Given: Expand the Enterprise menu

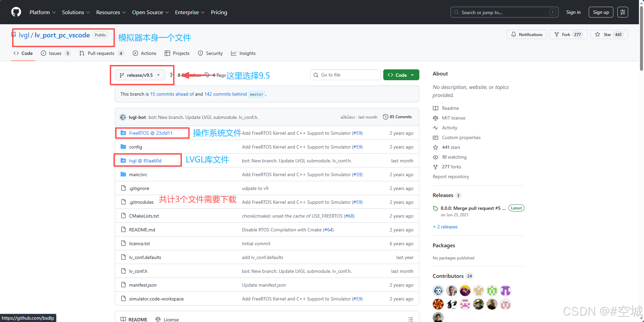Looking at the screenshot, I should point(190,12).
